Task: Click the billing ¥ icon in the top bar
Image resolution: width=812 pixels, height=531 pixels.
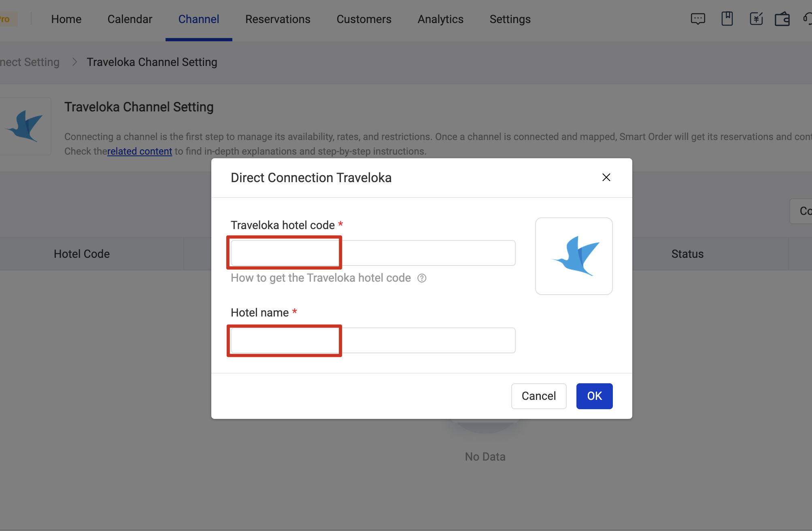Action: click(756, 19)
